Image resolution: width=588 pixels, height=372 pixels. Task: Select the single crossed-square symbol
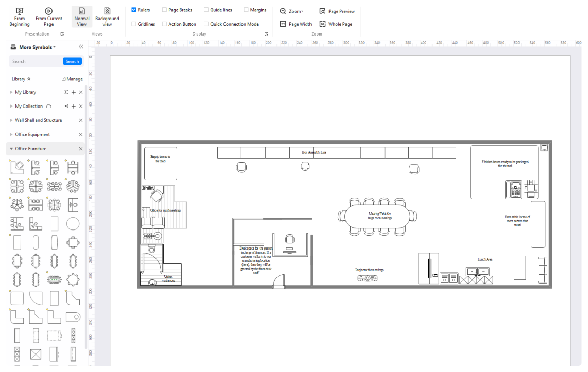point(36,355)
